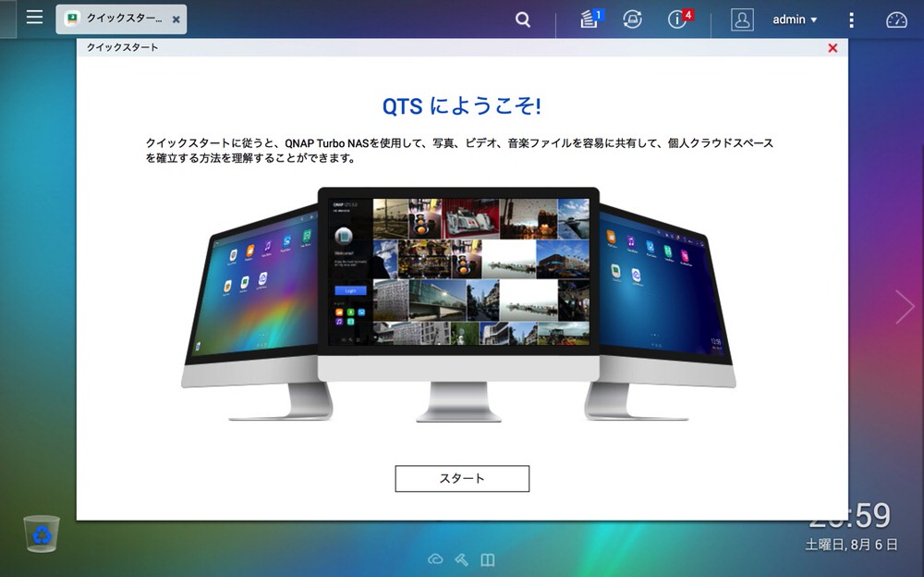
Task: Close the Quick Start window with red X
Action: (833, 48)
